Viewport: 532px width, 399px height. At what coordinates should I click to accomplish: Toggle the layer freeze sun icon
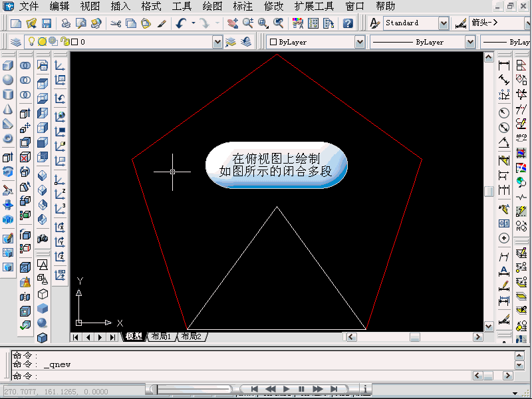41,42
